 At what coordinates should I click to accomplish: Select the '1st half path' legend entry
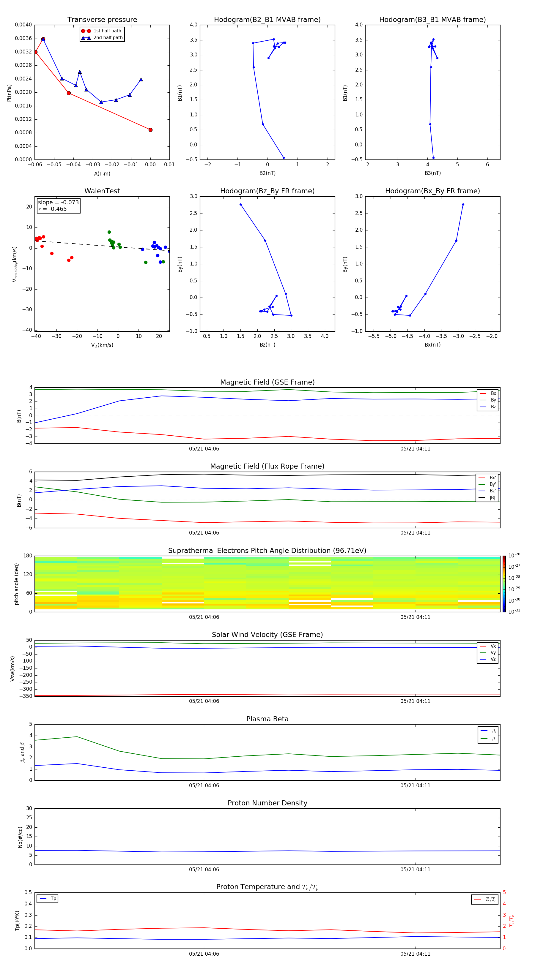pos(102,31)
